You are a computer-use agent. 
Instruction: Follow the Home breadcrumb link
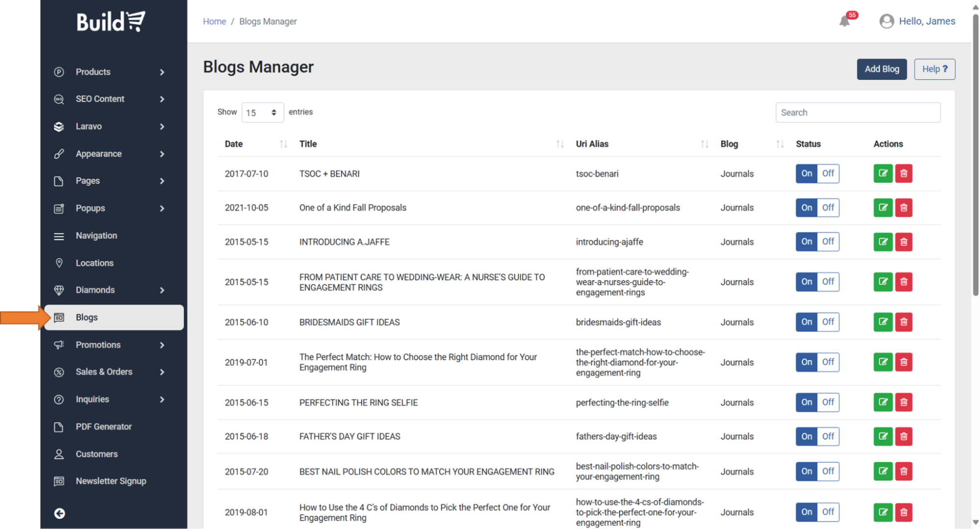[214, 22]
